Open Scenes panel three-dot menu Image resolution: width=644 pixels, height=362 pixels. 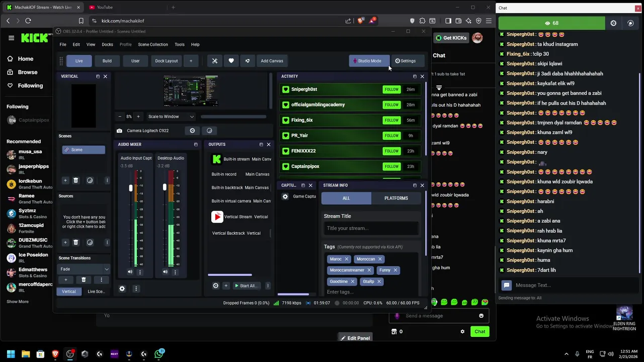pyautogui.click(x=107, y=180)
